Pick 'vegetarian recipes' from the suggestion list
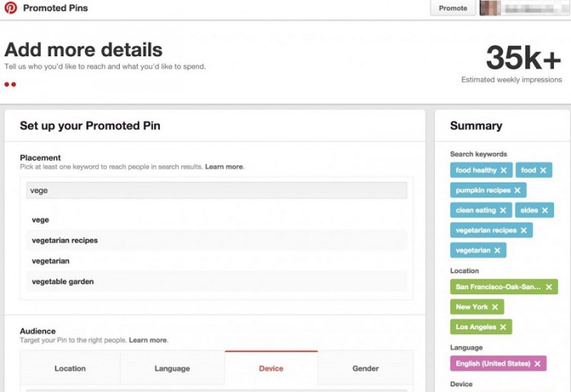This screenshot has height=392, width=571. coord(64,240)
